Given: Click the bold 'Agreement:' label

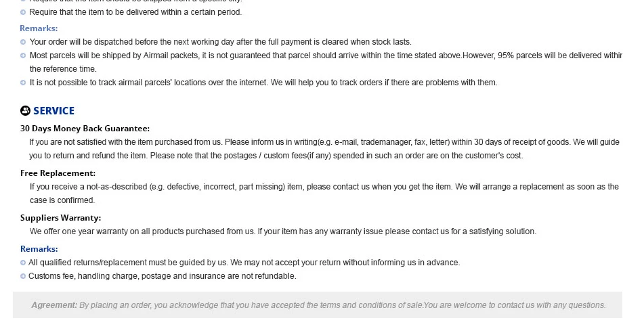Looking at the screenshot, I should tap(54, 305).
